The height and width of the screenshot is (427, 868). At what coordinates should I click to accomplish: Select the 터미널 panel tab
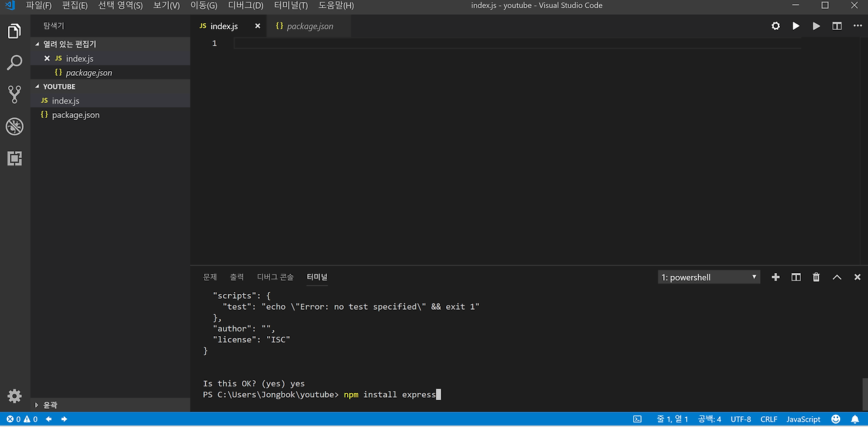pos(317,277)
